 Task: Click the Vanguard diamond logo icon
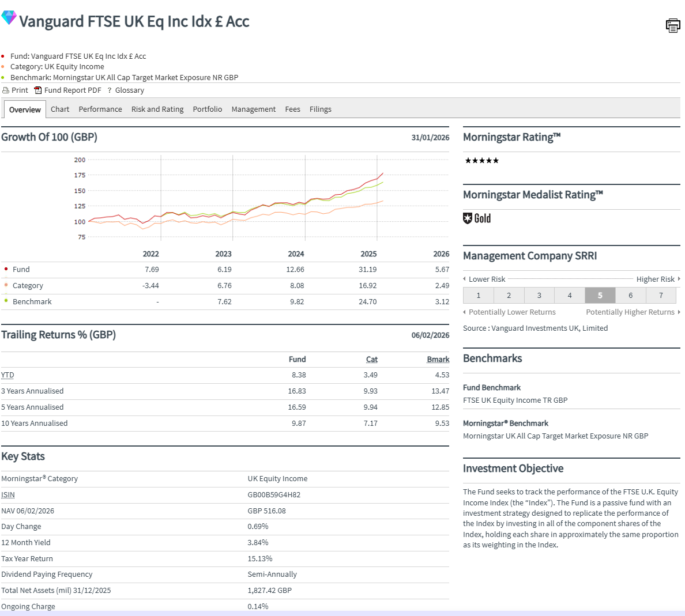[8, 17]
